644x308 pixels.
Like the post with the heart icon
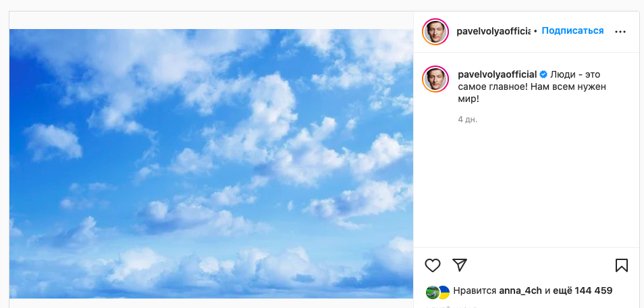(433, 265)
